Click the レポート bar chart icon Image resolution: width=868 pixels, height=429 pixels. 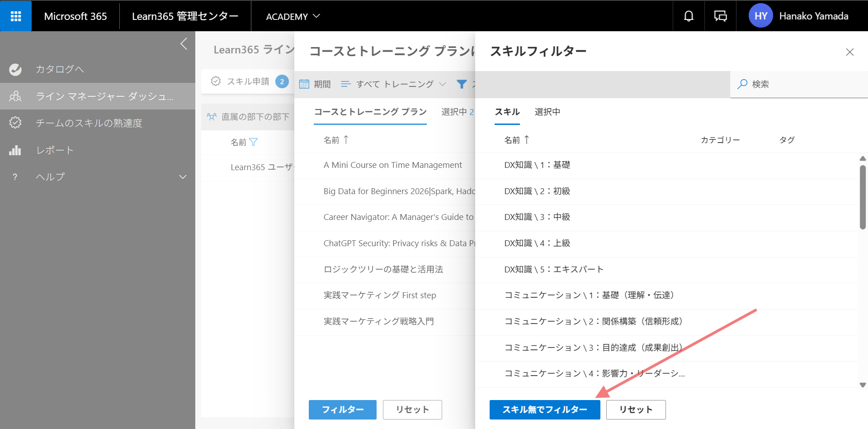pyautogui.click(x=15, y=150)
